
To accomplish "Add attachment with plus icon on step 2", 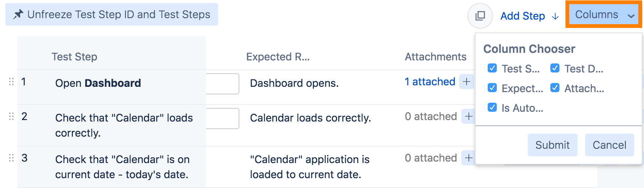I will pyautogui.click(x=468, y=117).
